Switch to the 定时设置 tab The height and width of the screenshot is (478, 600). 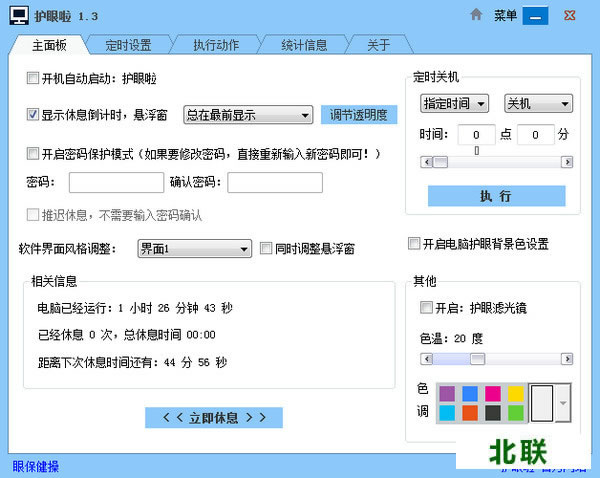pos(127,45)
